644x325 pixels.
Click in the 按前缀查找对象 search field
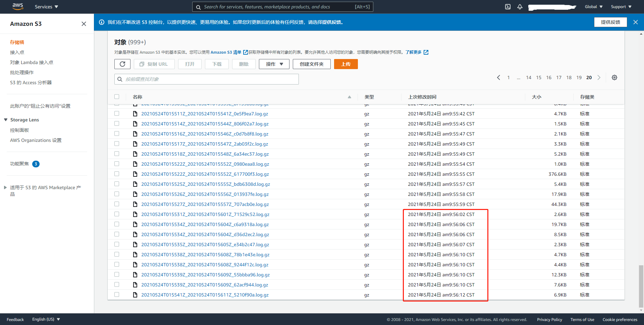(207, 79)
